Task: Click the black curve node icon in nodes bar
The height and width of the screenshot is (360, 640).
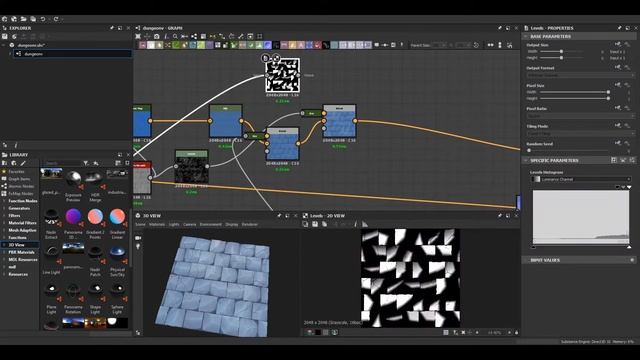Action: click(326, 45)
